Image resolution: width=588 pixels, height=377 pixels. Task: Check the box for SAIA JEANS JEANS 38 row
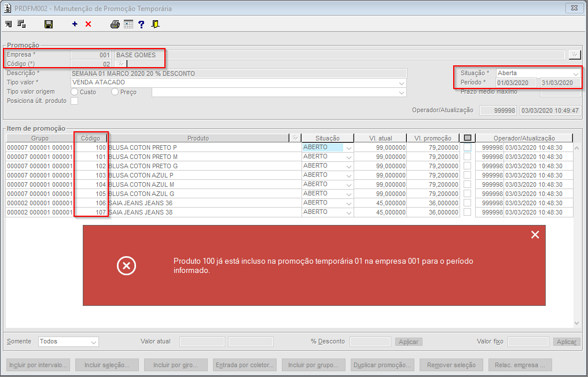coord(467,212)
